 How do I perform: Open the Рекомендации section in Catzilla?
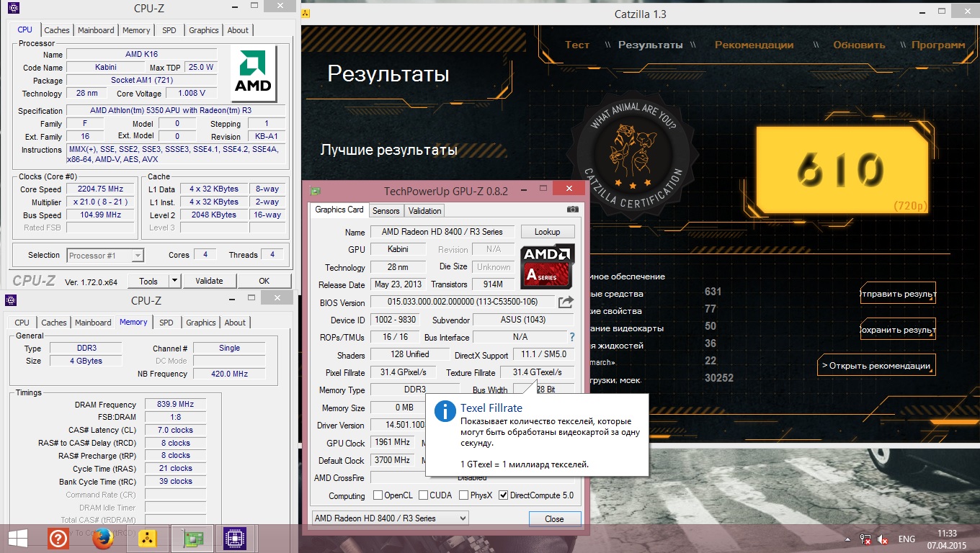click(754, 45)
